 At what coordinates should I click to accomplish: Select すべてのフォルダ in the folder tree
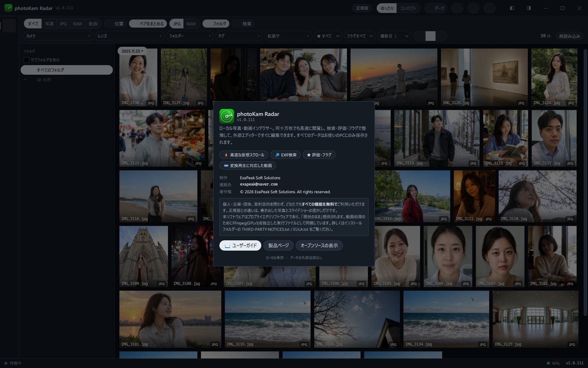click(x=67, y=70)
